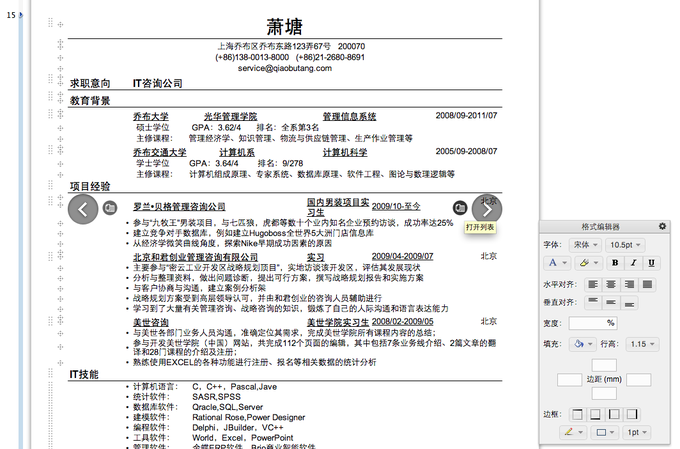Click the underlined text 管理信息系统
The width and height of the screenshot is (680, 449).
[x=350, y=117]
